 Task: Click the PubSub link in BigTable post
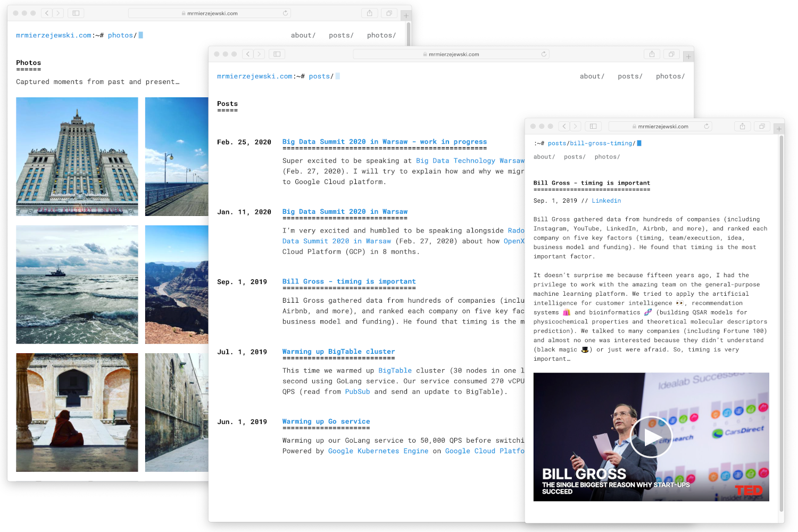pos(357,392)
